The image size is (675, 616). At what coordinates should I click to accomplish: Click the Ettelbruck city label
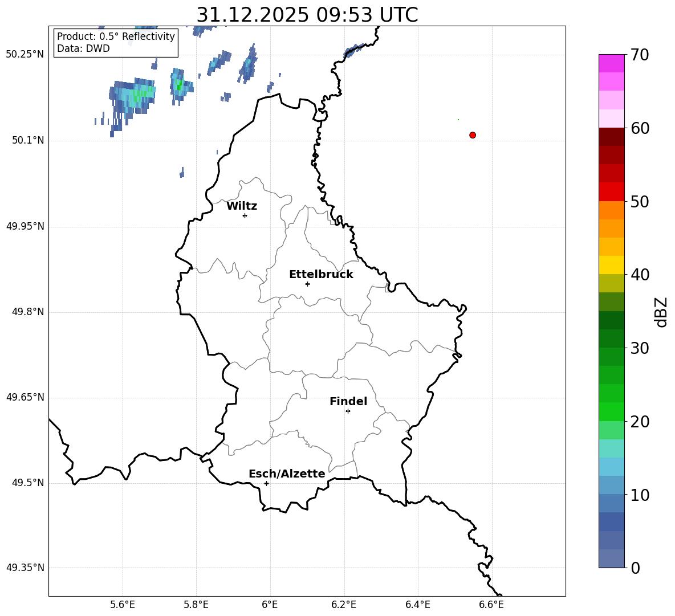pos(321,275)
